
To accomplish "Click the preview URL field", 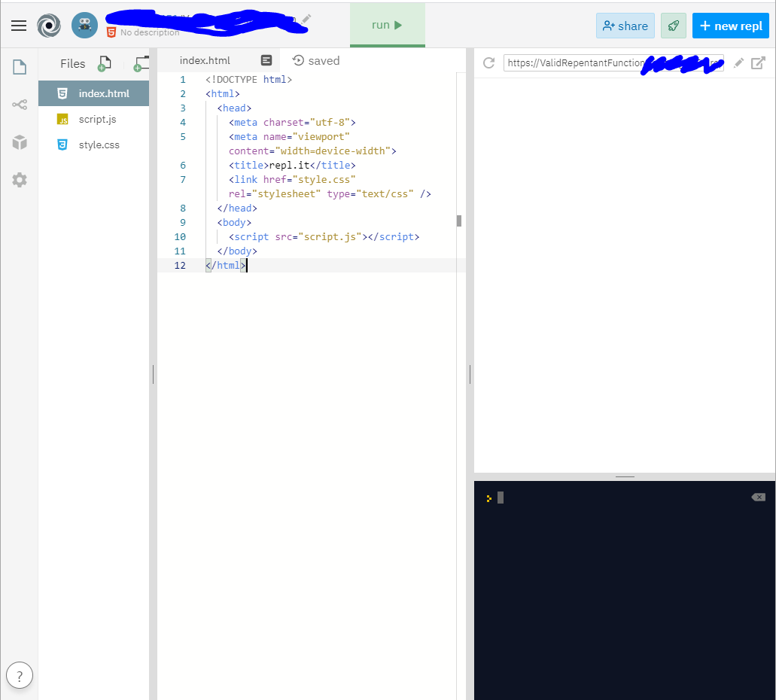I will (613, 63).
